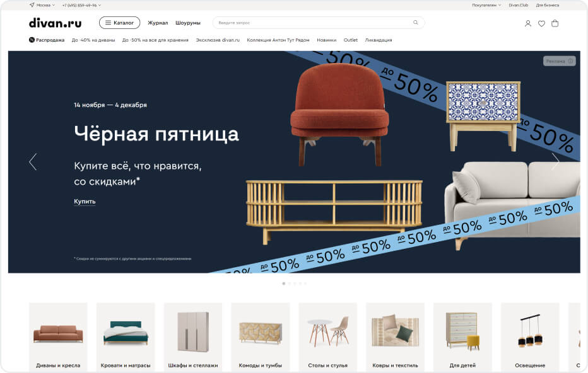This screenshot has height=373, width=588.
Task: Go to the Распродажа section
Action: (47, 40)
